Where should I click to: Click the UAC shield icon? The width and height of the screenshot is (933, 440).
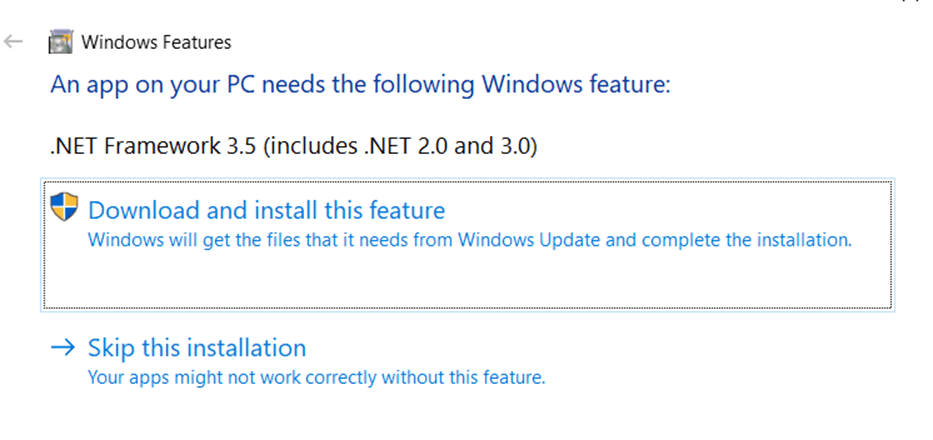[64, 207]
